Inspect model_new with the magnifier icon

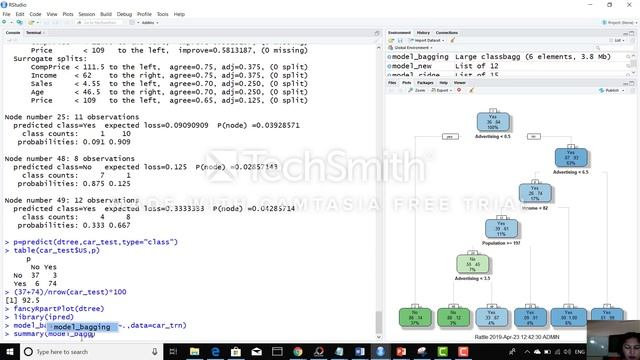[629, 66]
